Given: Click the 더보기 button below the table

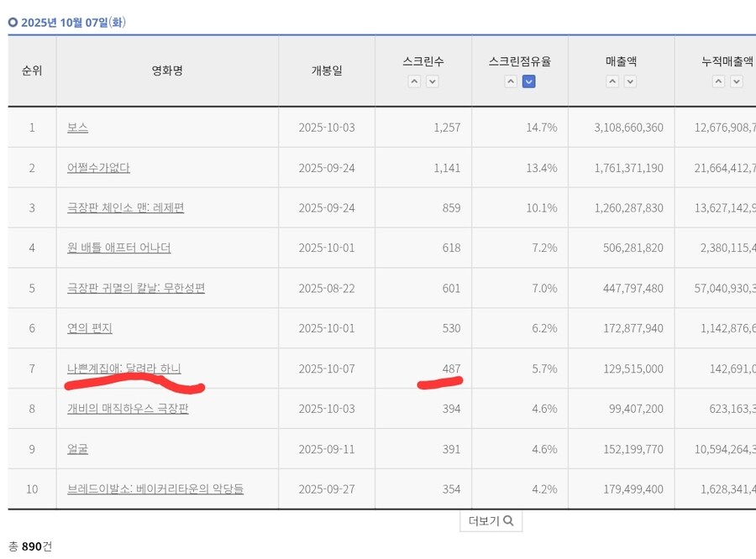Looking at the screenshot, I should 491,520.
